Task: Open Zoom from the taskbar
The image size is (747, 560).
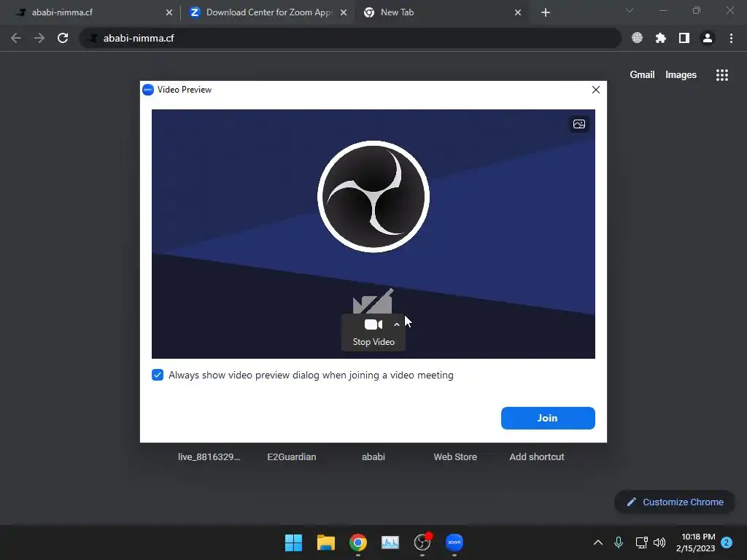Action: (454, 542)
